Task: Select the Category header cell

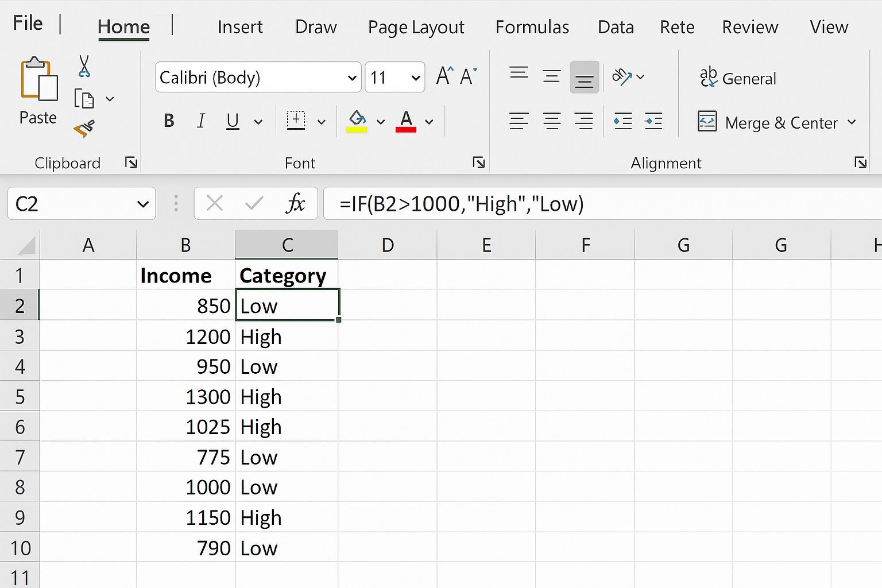Action: pos(287,275)
